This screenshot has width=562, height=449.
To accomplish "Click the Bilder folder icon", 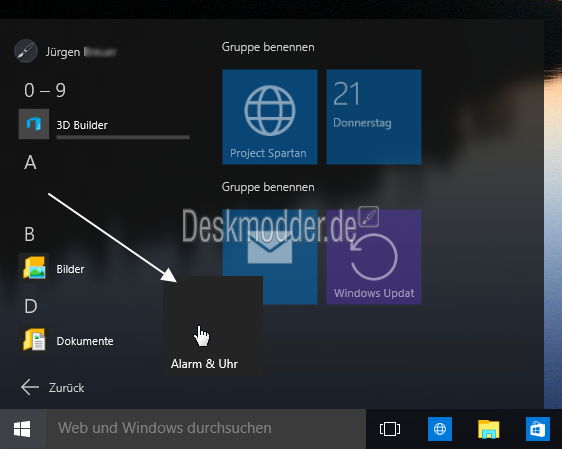I will pos(34,268).
